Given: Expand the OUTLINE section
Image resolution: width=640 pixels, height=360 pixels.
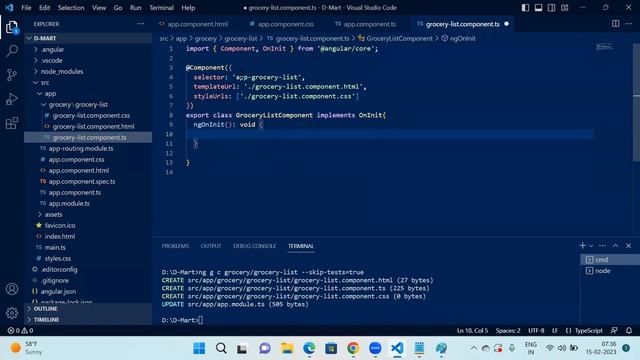Looking at the screenshot, I should [88, 309].
